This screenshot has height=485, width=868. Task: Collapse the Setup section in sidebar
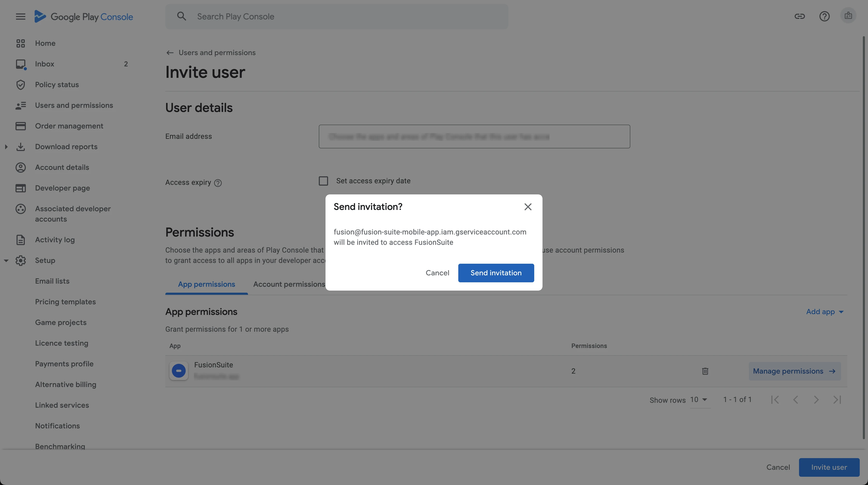6,260
